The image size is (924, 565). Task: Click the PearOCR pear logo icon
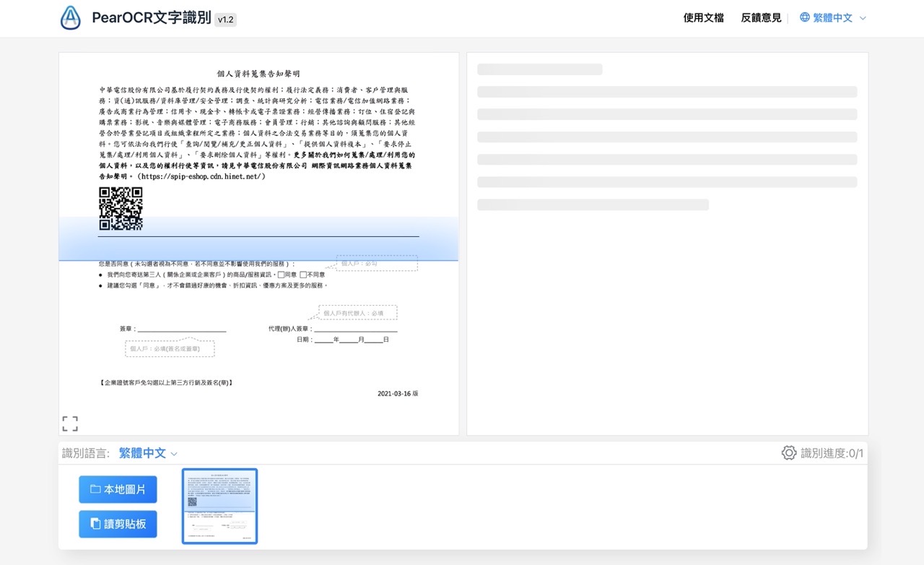coord(70,18)
